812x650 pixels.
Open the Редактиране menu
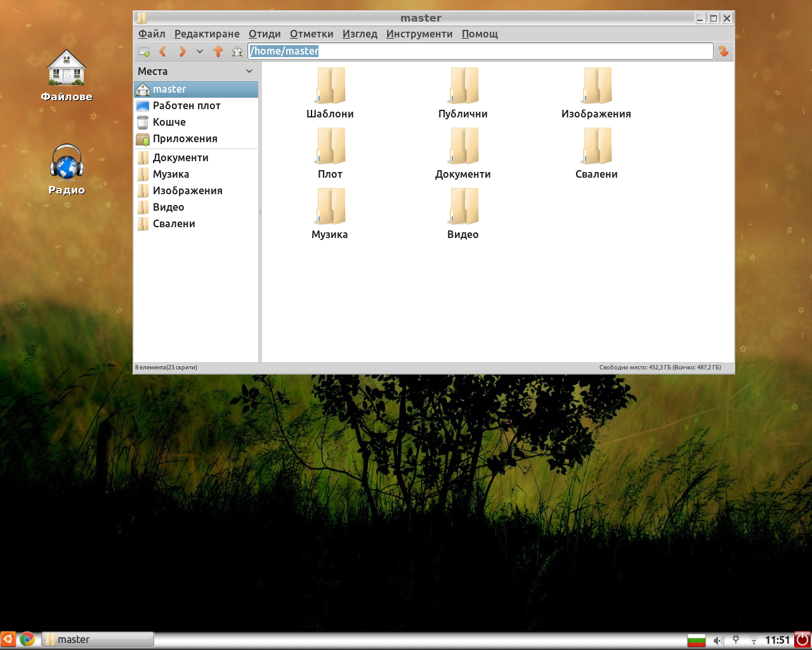(x=207, y=34)
